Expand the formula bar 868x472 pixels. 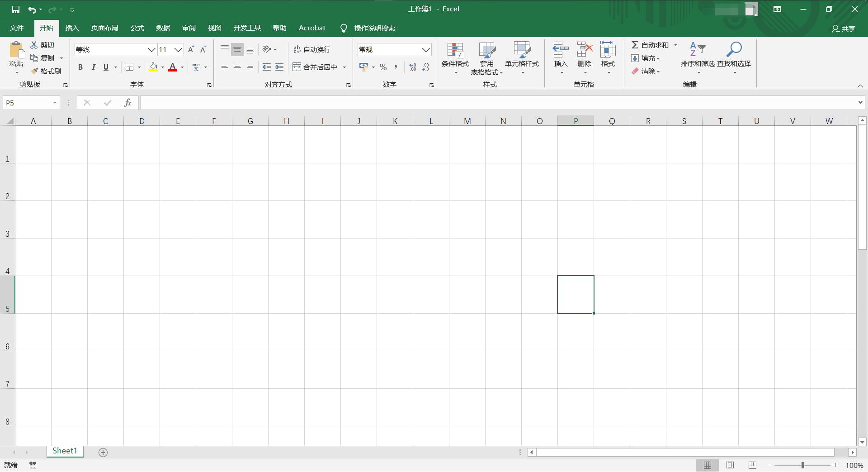tap(860, 103)
